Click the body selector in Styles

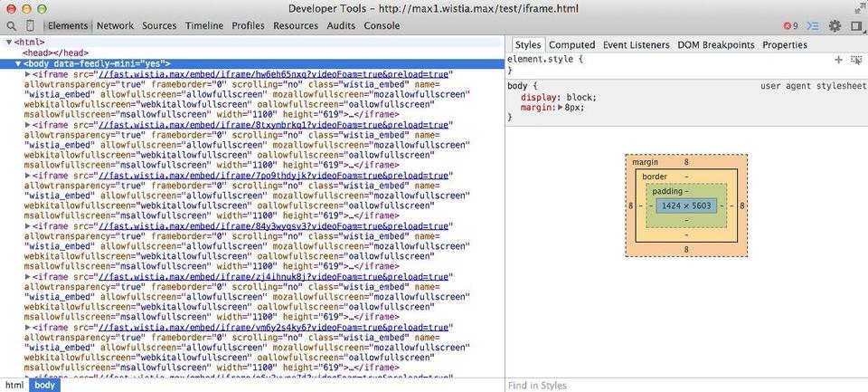[x=518, y=86]
